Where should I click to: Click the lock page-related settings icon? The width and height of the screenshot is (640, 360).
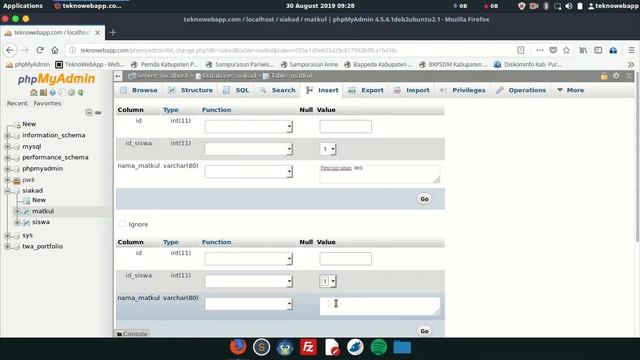[604, 76]
